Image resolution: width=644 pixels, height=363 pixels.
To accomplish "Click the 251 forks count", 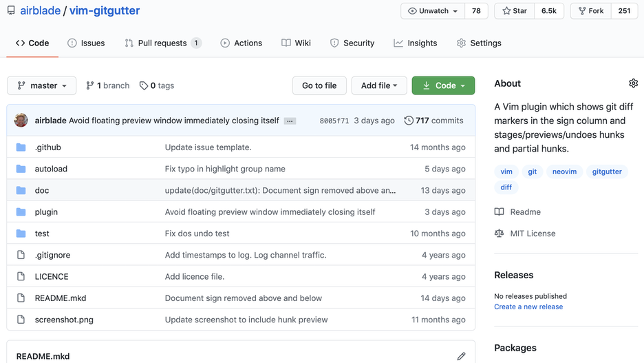I will tap(624, 11).
